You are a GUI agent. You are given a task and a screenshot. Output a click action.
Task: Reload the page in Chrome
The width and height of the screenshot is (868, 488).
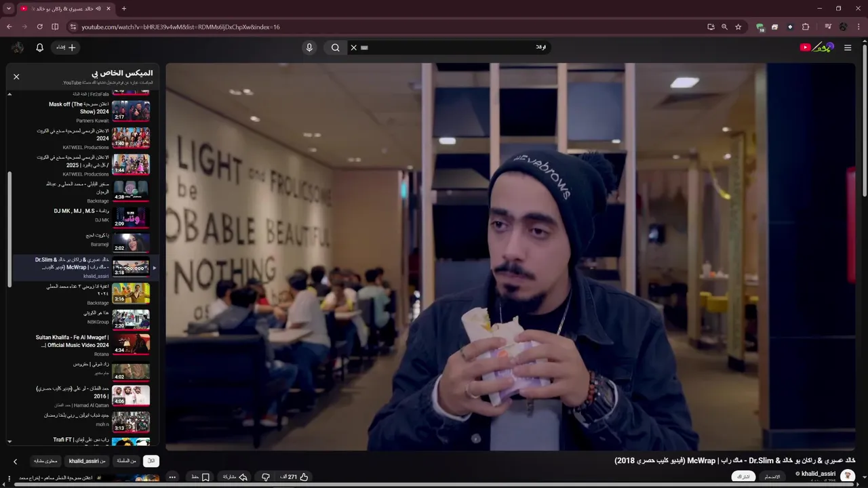pos(39,27)
